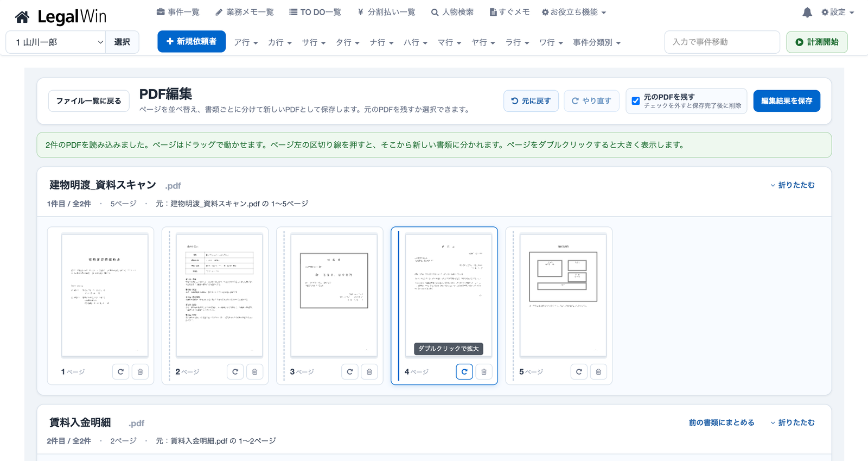Open the notifications bell

[807, 12]
